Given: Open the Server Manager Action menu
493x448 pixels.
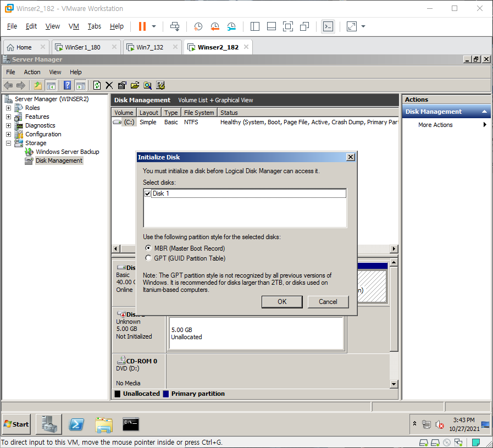Looking at the screenshot, I should [x=32, y=72].
